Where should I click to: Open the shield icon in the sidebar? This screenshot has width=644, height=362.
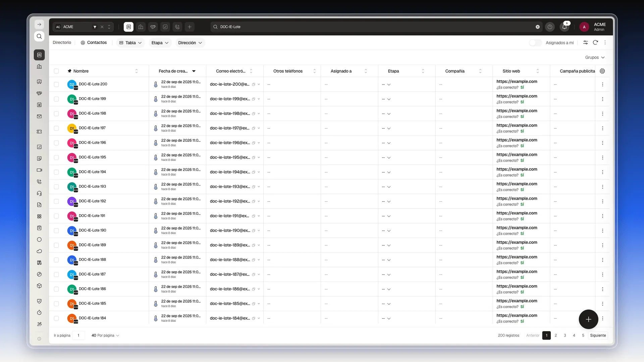pos(39,301)
